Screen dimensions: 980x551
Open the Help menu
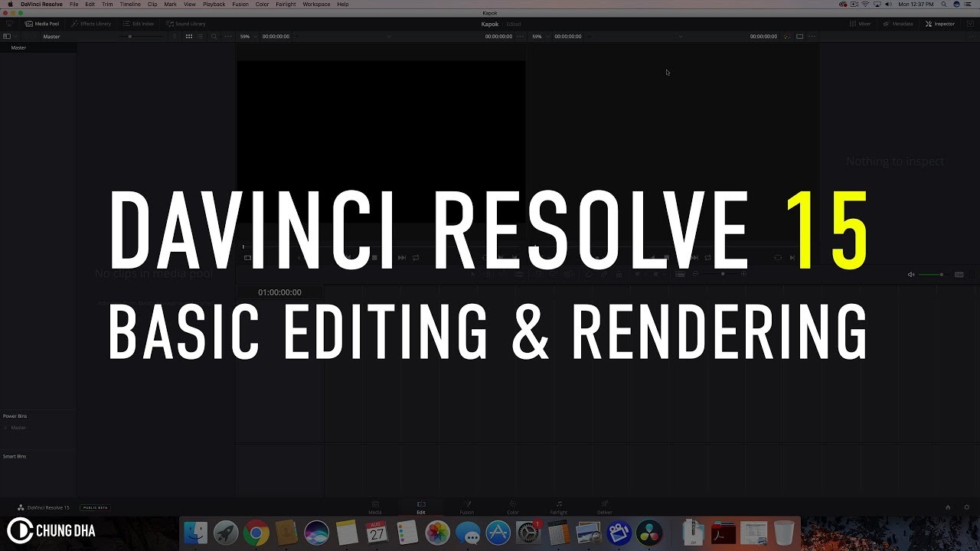(x=343, y=5)
